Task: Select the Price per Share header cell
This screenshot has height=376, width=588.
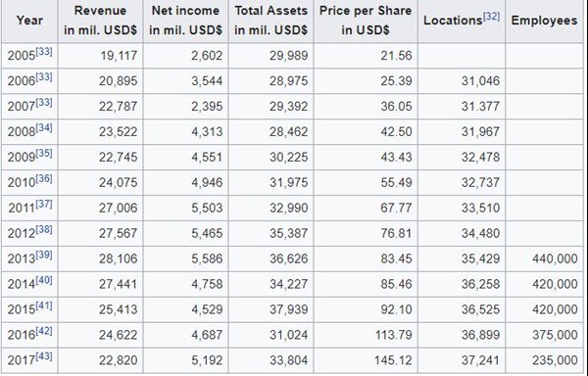Action: click(x=366, y=21)
